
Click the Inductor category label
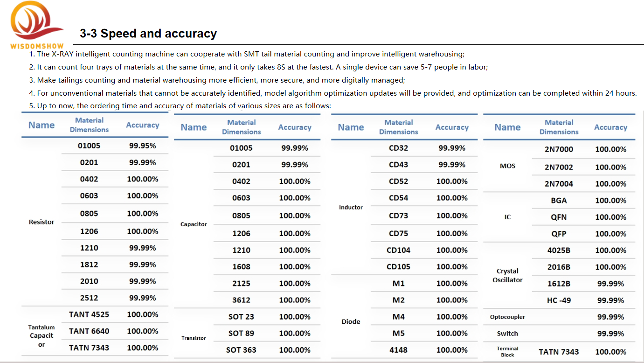point(351,207)
